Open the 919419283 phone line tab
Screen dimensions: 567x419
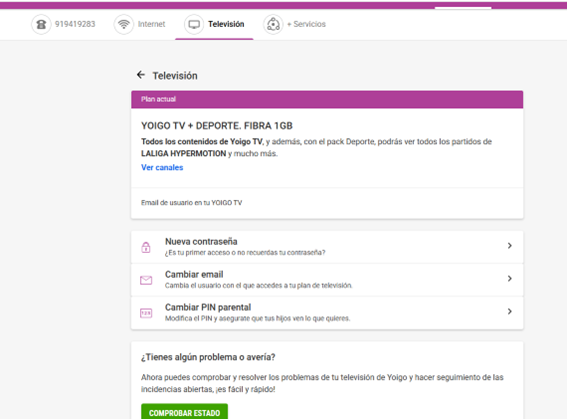64,24
